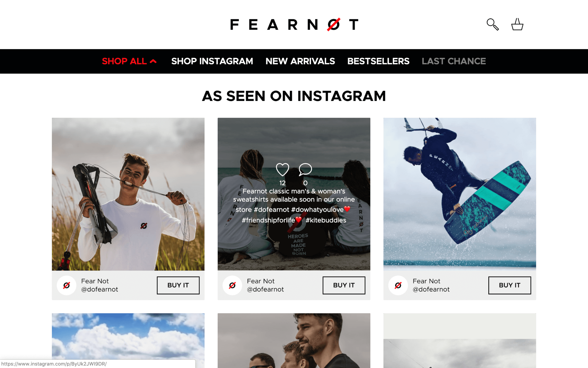Screen dimensions: 588x368
Task: Click the Fear Not avatar under the sweatshirts photo
Action: click(x=232, y=285)
